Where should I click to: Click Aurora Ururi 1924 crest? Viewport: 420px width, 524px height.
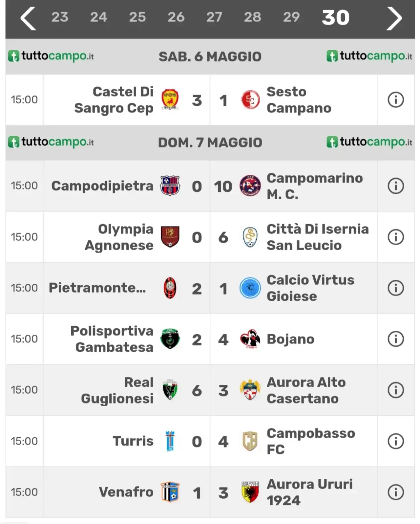250,492
